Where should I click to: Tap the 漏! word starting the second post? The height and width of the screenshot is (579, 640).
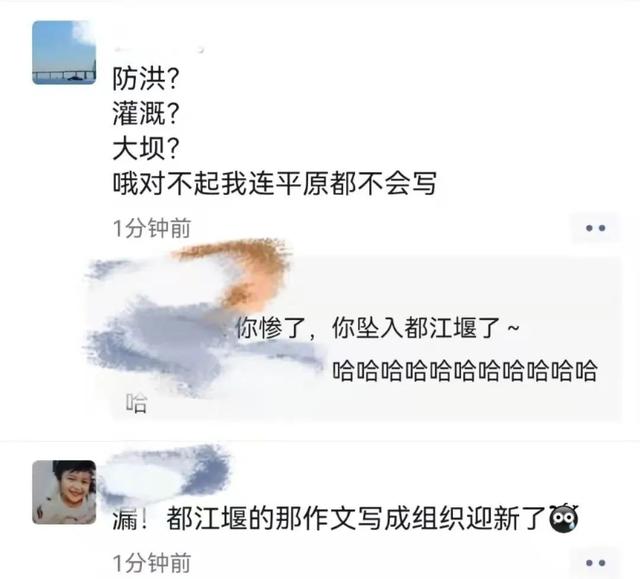[x=130, y=519]
